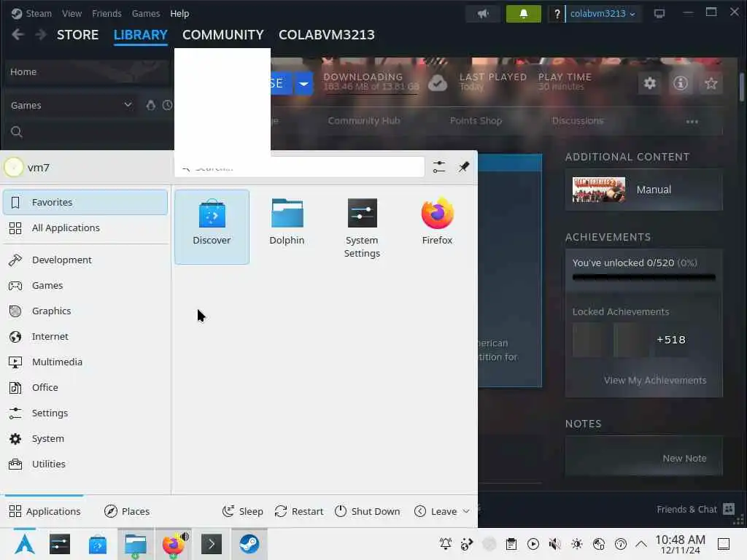Screen dimensions: 747x560
Task: Open COLABVM3213 profile tab
Action: pos(326,35)
